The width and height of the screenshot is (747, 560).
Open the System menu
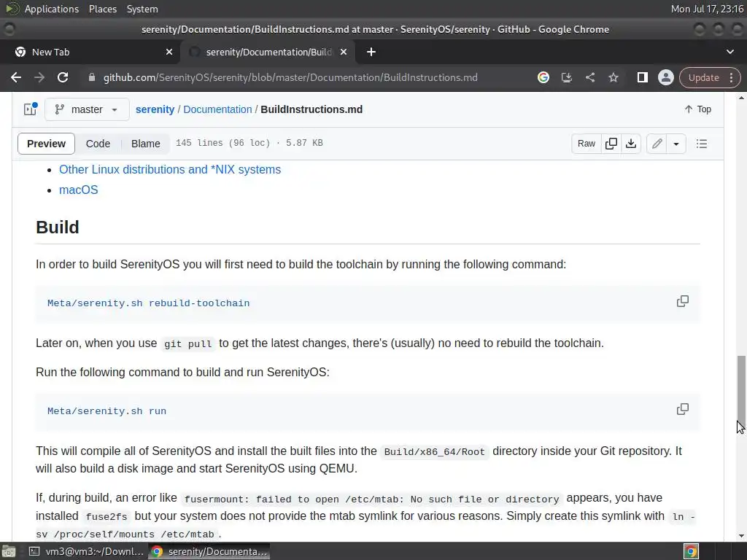(142, 9)
